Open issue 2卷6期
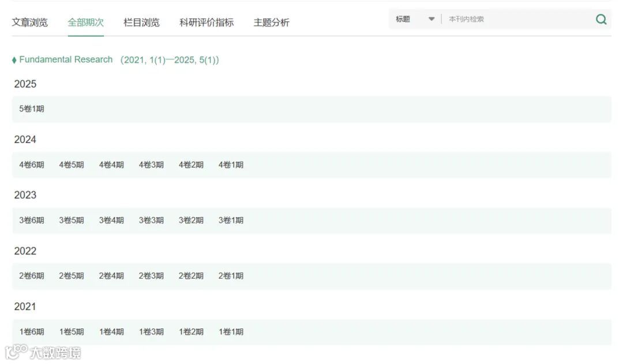The image size is (623, 364). [32, 276]
